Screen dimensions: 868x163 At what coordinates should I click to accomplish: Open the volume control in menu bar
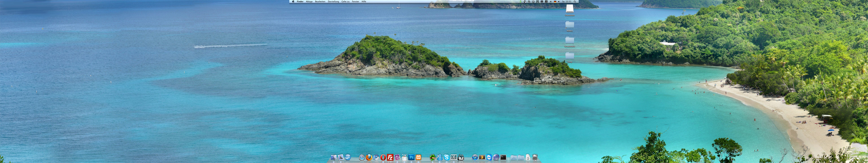tap(559, 2)
